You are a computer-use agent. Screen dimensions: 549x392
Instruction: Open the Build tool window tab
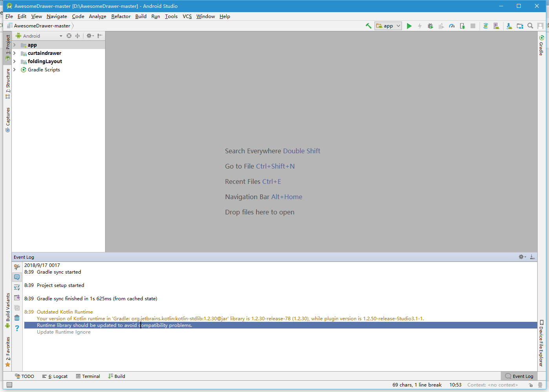coord(116,376)
